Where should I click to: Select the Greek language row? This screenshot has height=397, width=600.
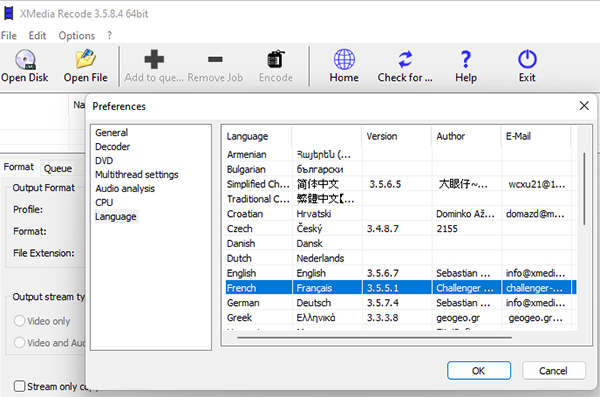(x=401, y=318)
